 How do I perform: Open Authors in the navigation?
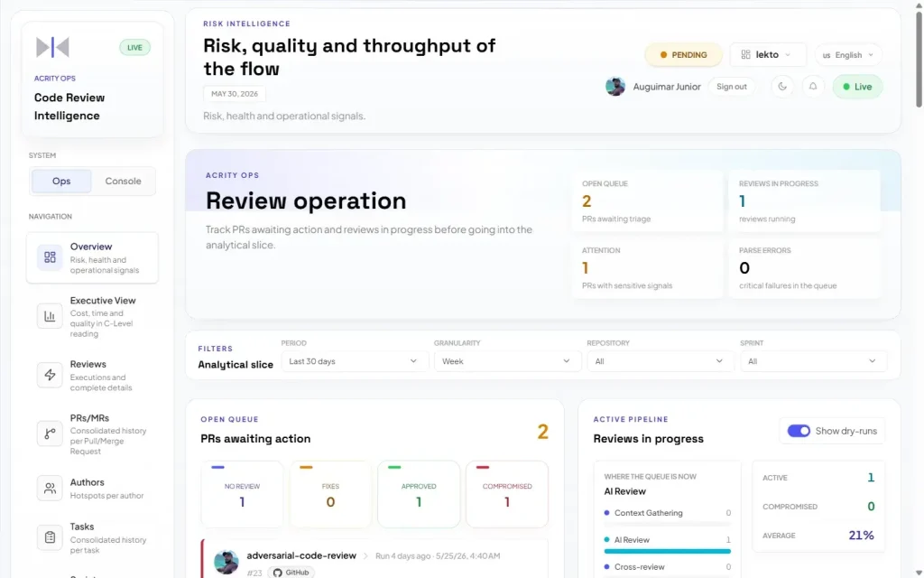(92, 489)
